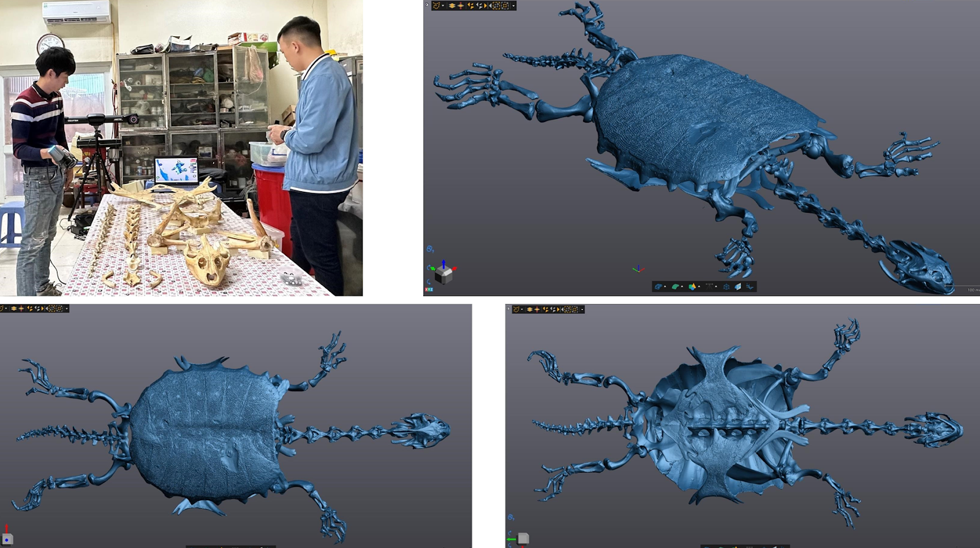Toggle the wireframe cube icon in bottom toolbar
The height and width of the screenshot is (548, 980).
click(726, 286)
